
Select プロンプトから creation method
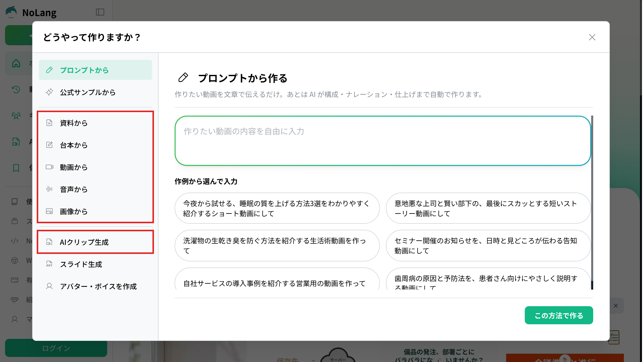(95, 70)
